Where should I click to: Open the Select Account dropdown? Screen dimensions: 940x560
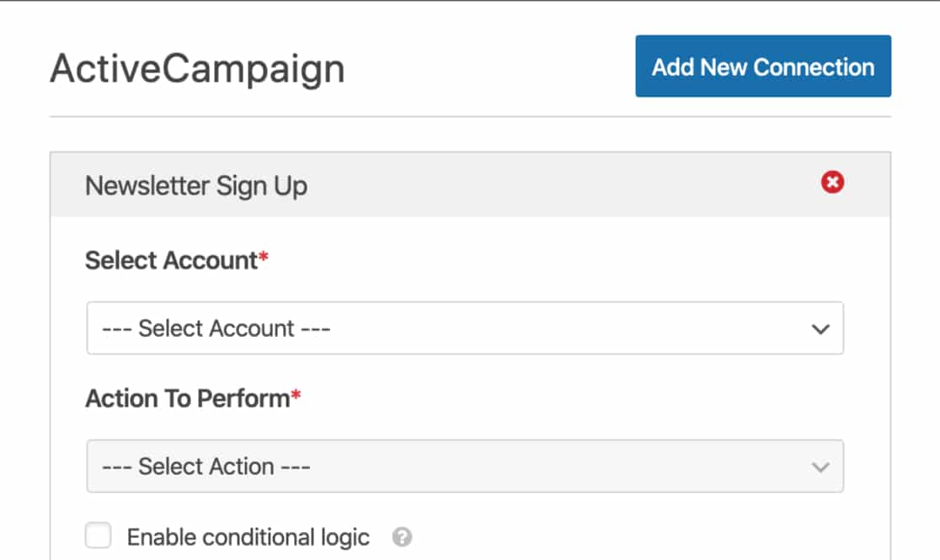pyautogui.click(x=465, y=328)
